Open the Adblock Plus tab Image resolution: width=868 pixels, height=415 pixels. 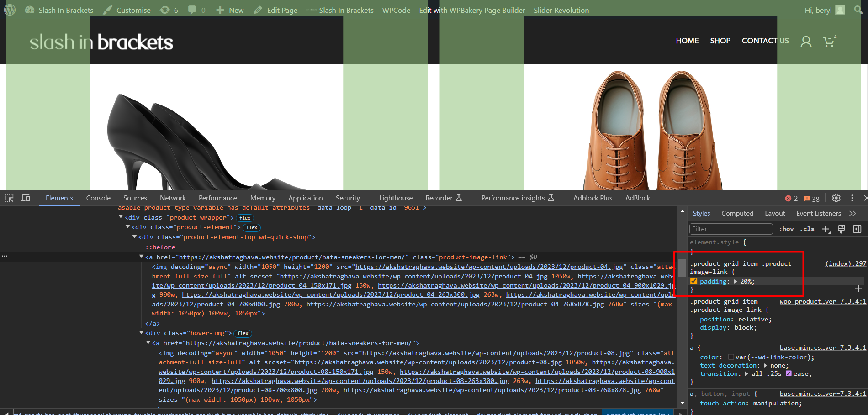(x=593, y=198)
